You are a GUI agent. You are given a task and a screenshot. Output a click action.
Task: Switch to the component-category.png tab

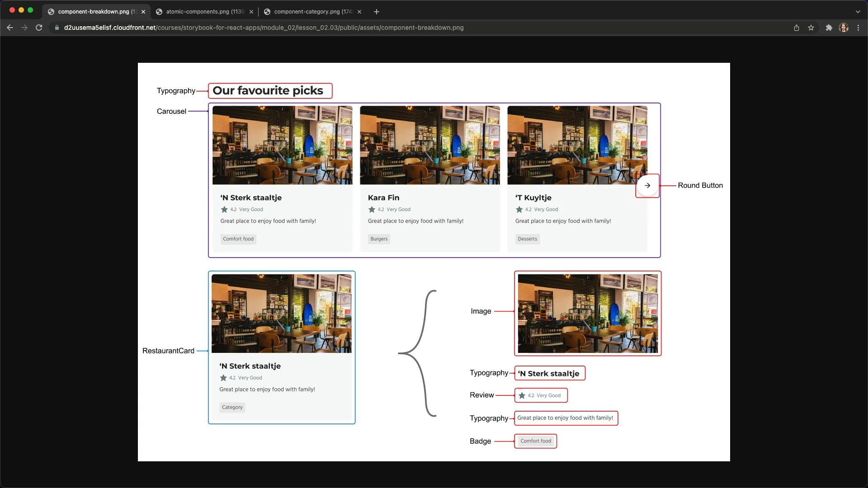pyautogui.click(x=312, y=12)
